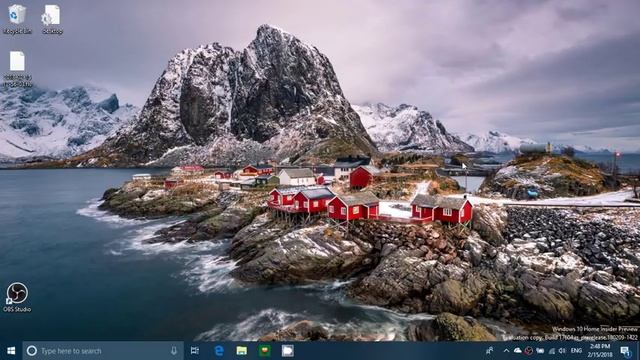This screenshot has width=640, height=360.
Task: Click tray icon right of red circle
Action: coord(540,351)
